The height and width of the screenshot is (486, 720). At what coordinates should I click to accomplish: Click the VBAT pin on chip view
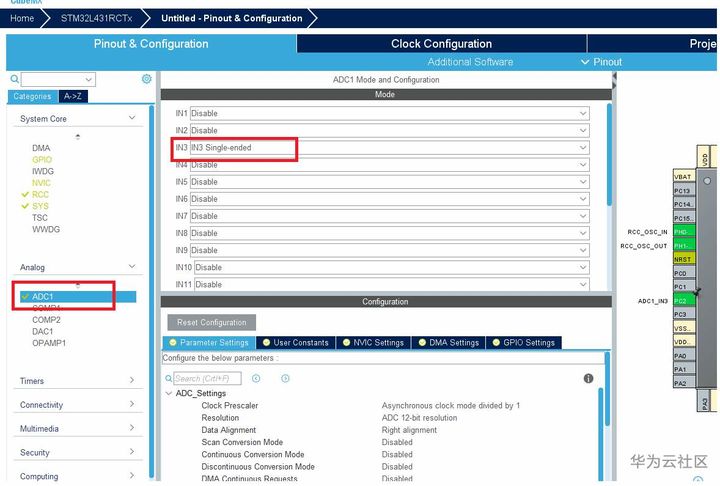684,177
